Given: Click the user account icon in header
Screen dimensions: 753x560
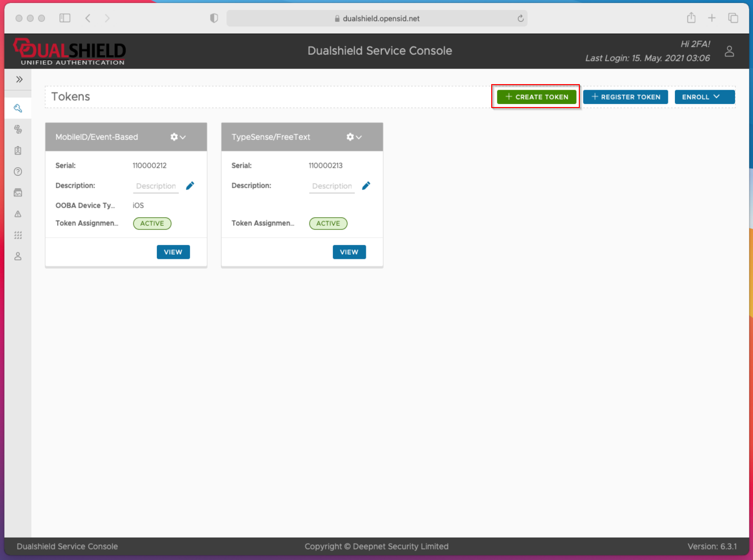Looking at the screenshot, I should click(x=729, y=51).
